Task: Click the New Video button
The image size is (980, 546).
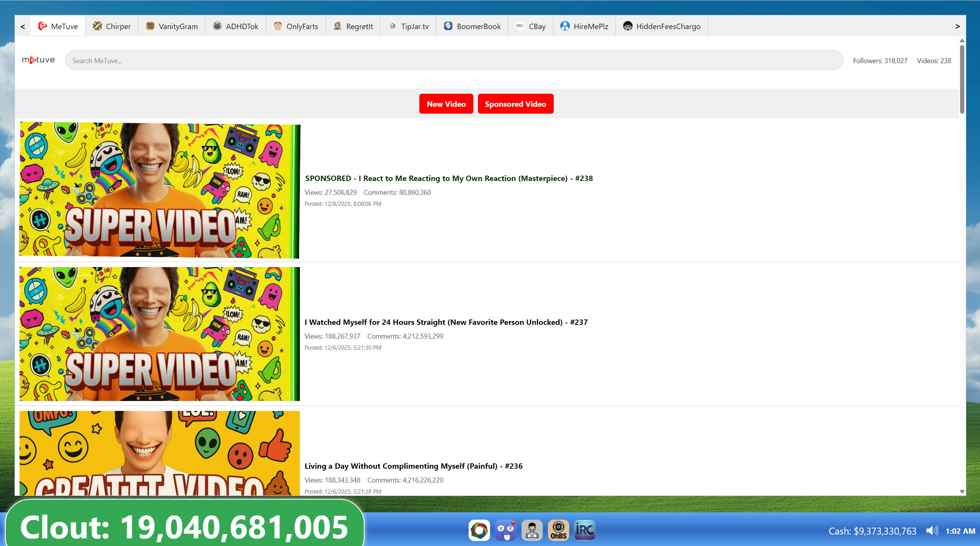Action: [x=446, y=104]
